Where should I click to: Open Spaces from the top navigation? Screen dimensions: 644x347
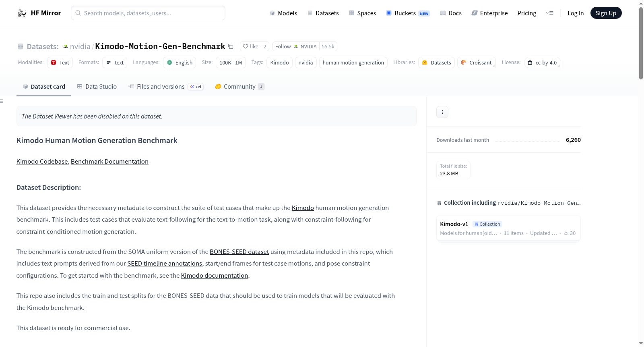[x=362, y=13]
